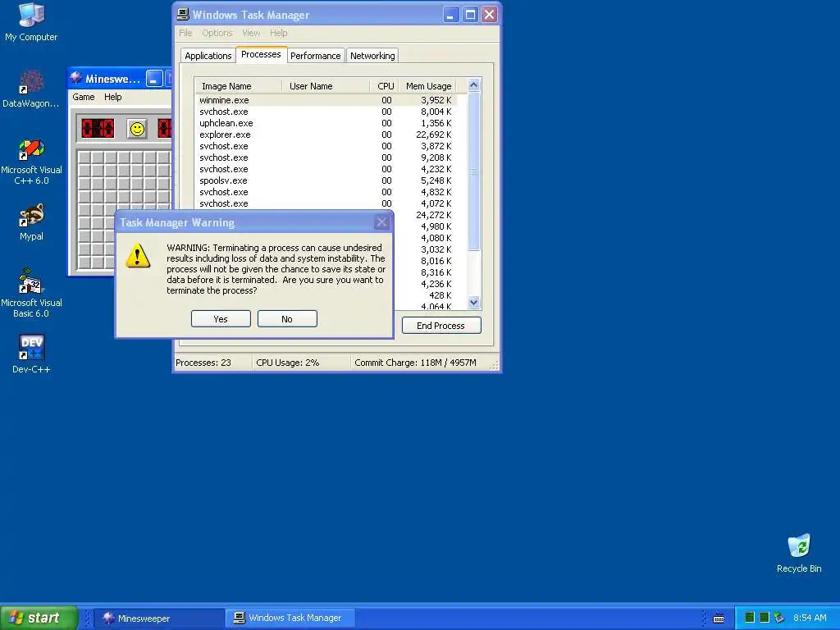Sort processes by Mem Usage column
840x630 pixels.
[428, 86]
